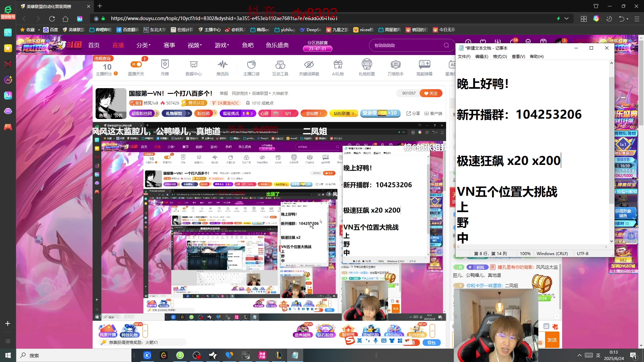Open 关键词屏蔽 keyword blocking
Image resolution: width=644 pixels, height=362 pixels.
pos(309,67)
